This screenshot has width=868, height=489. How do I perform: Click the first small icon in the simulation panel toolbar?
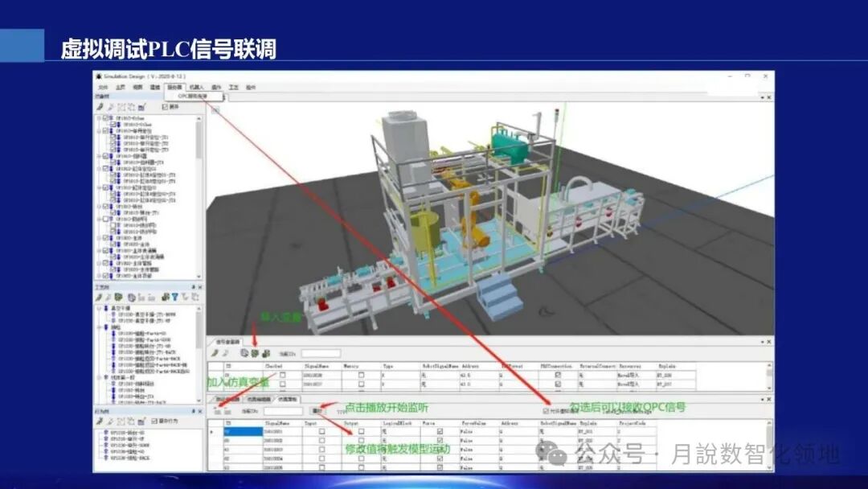pos(218,412)
